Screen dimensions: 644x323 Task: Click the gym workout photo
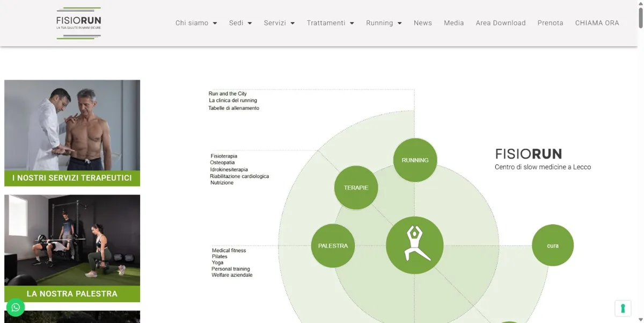pyautogui.click(x=72, y=240)
